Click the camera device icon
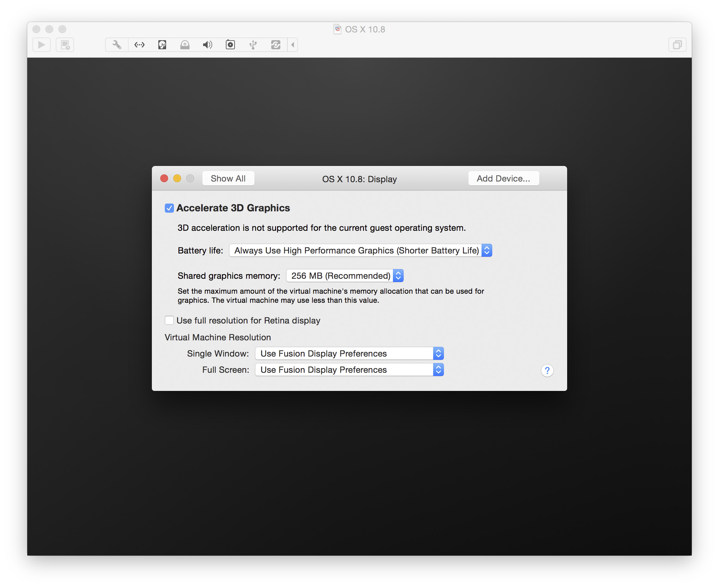The image size is (719, 588). pyautogui.click(x=230, y=45)
